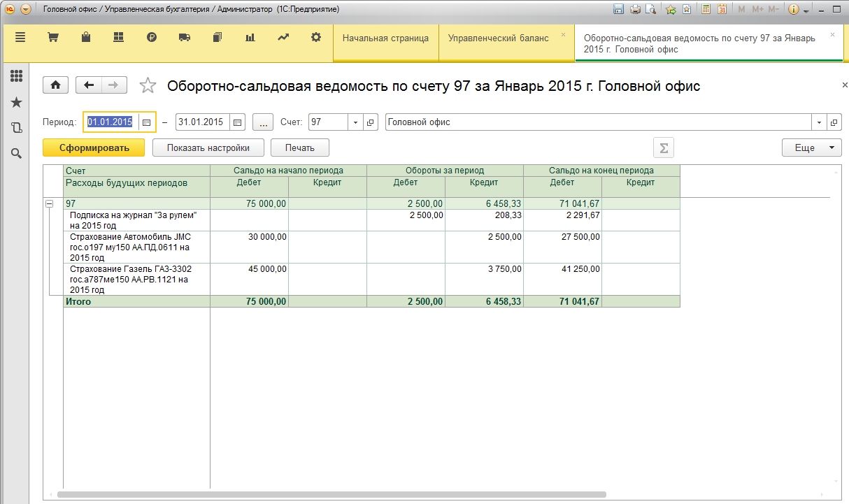
Task: Open main menu orange dropdown circle
Action: click(x=27, y=10)
